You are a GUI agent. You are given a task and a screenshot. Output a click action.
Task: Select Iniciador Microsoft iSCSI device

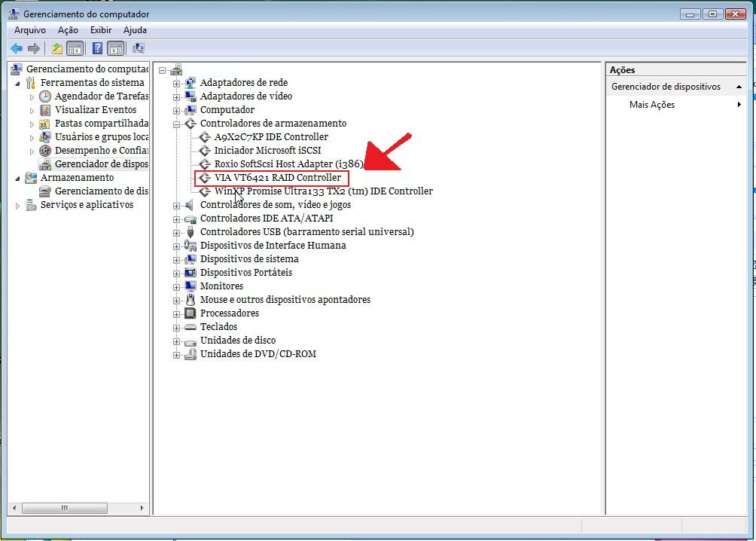[x=267, y=150]
